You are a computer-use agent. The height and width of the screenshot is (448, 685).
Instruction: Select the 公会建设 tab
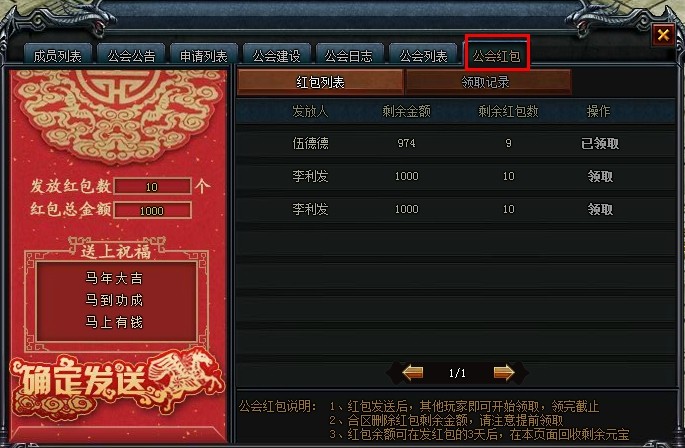pos(277,56)
